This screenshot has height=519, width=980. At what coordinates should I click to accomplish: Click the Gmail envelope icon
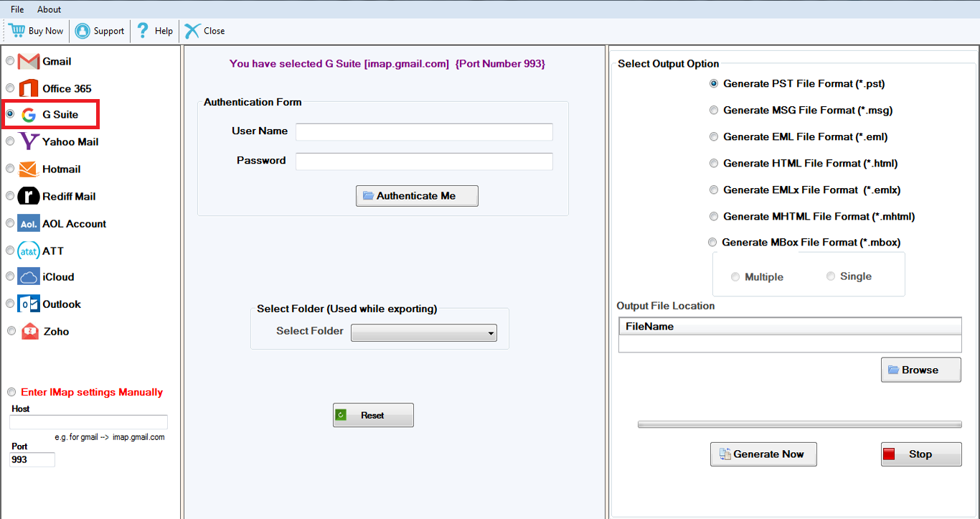click(28, 62)
